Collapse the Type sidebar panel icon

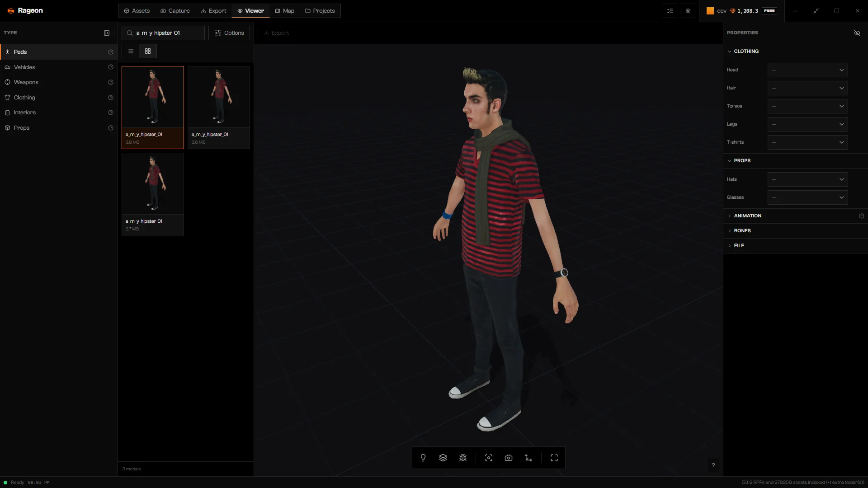[x=107, y=33]
